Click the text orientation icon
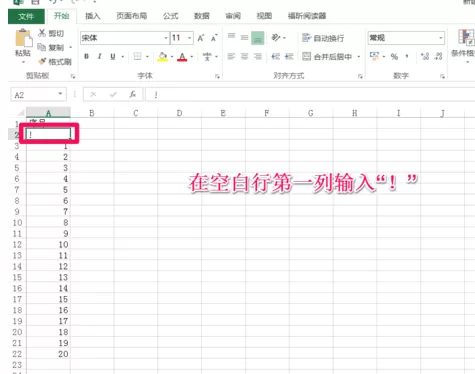The height and width of the screenshot is (374, 475). pos(276,37)
